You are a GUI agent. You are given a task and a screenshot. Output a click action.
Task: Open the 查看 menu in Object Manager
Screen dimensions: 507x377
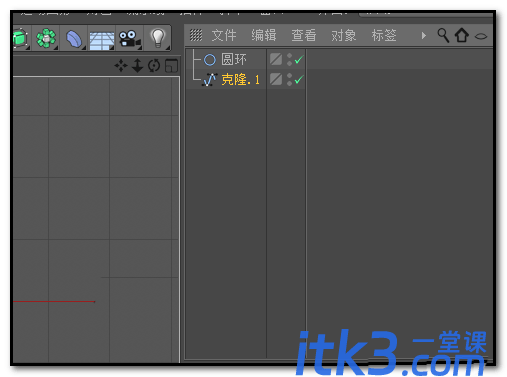304,35
